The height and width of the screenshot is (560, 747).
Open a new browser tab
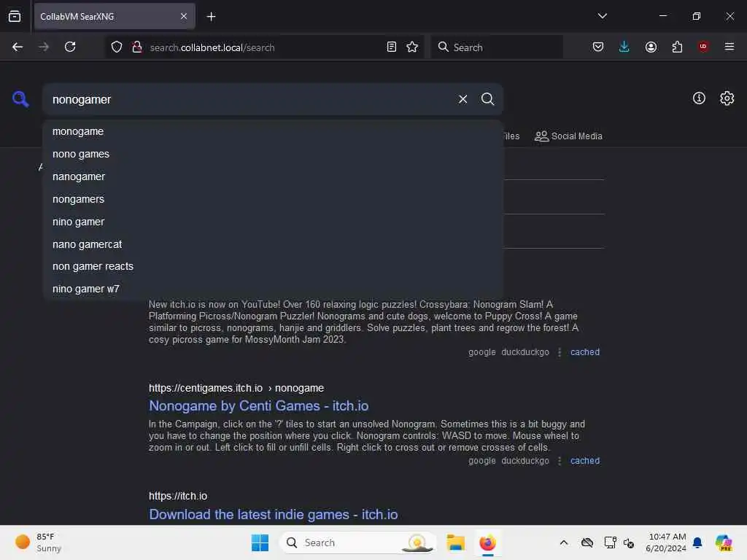[x=211, y=17]
